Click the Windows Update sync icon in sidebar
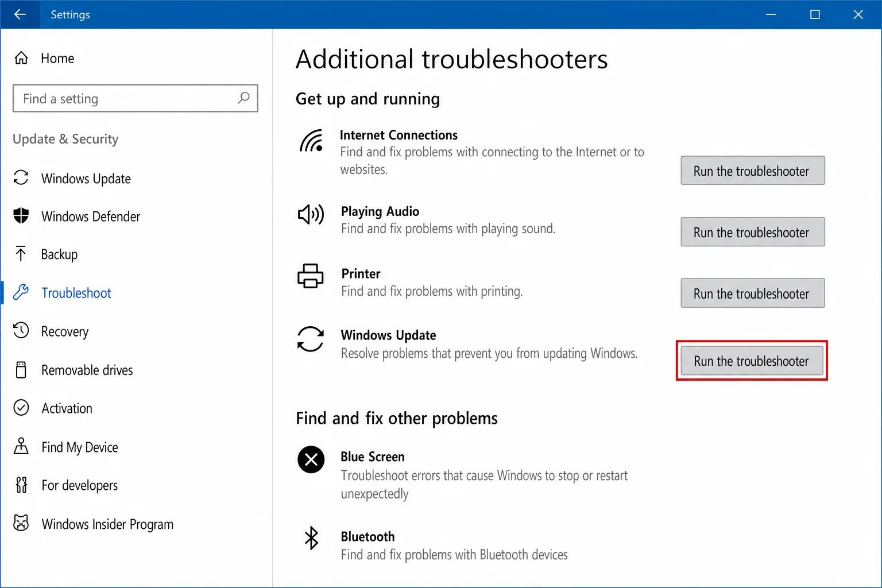 pyautogui.click(x=21, y=177)
